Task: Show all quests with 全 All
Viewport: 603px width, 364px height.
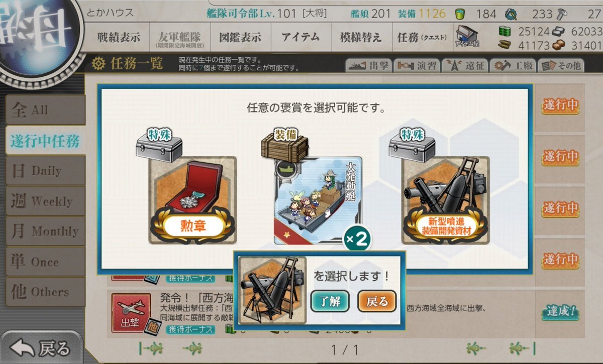Action: (x=45, y=110)
